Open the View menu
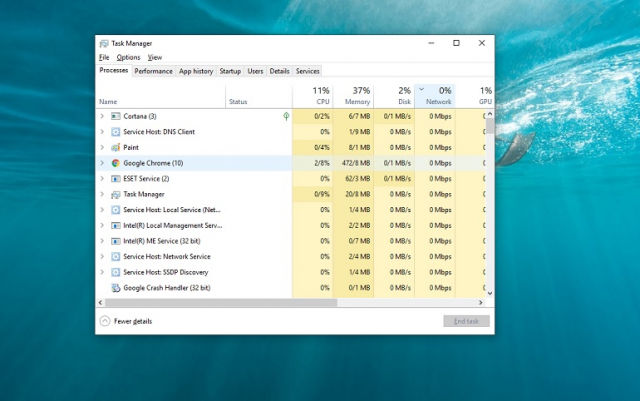Viewport: 640px width, 401px height. [x=155, y=58]
